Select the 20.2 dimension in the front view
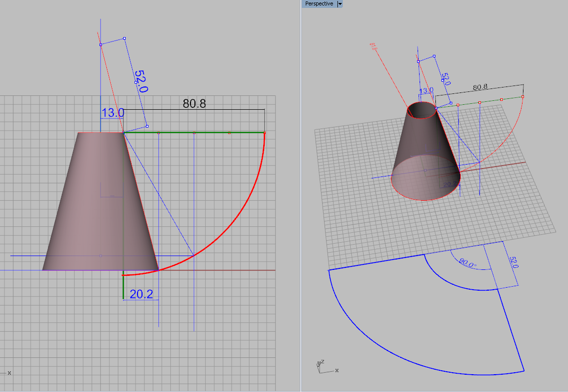 142,294
